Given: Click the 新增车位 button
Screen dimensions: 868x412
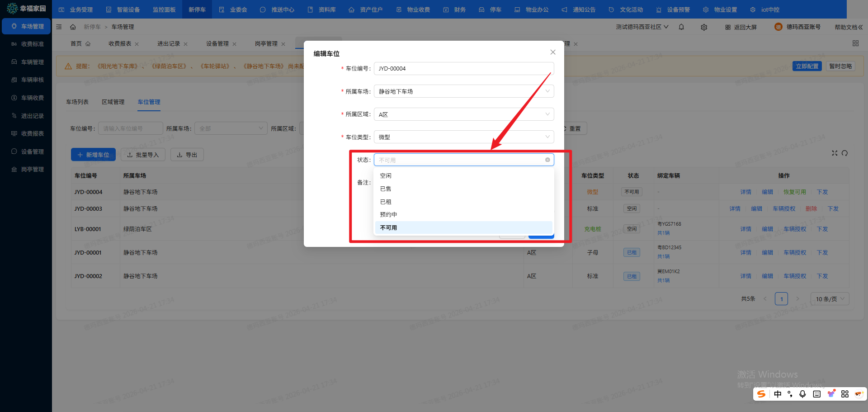Looking at the screenshot, I should pyautogui.click(x=93, y=155).
